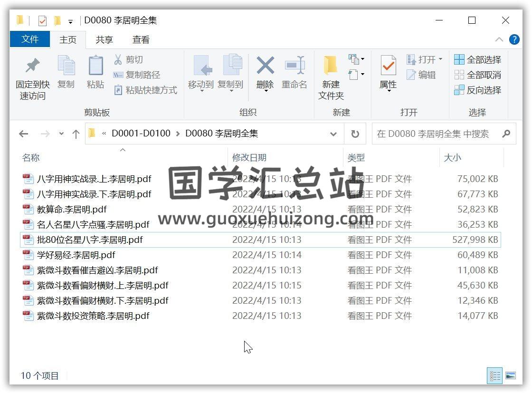
Task: Select file 紫微斗数看偏财横财.上.李居明.pdf
Action: tap(103, 286)
